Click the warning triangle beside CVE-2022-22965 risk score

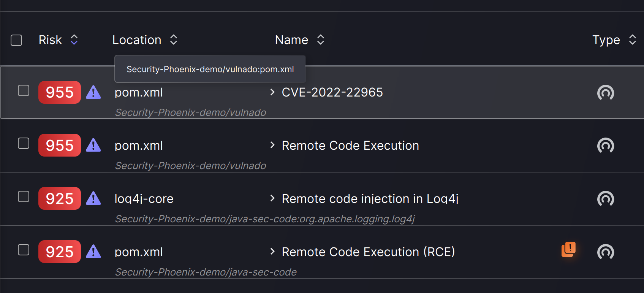[93, 92]
